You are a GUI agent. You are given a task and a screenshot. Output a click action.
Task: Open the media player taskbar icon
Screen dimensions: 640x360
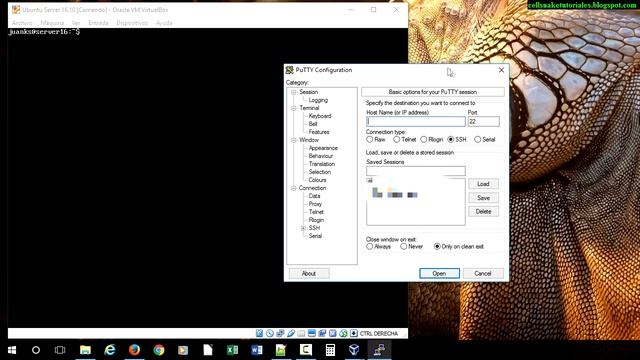click(x=183, y=350)
